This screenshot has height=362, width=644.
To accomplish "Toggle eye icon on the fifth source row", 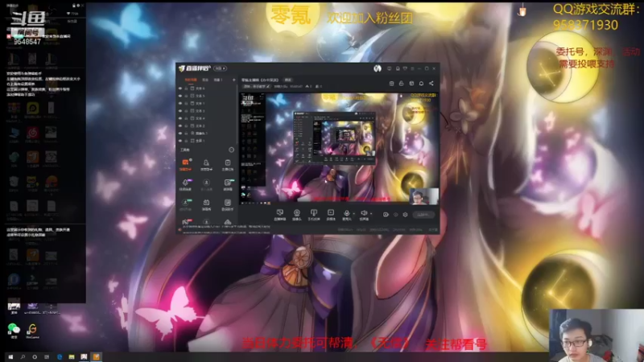I will pos(180,118).
